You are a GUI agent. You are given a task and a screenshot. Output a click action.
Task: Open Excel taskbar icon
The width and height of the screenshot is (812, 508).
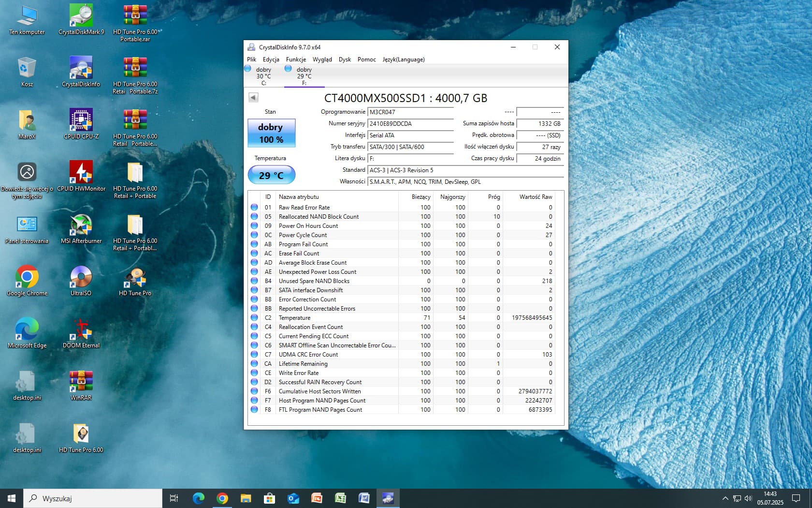click(341, 498)
